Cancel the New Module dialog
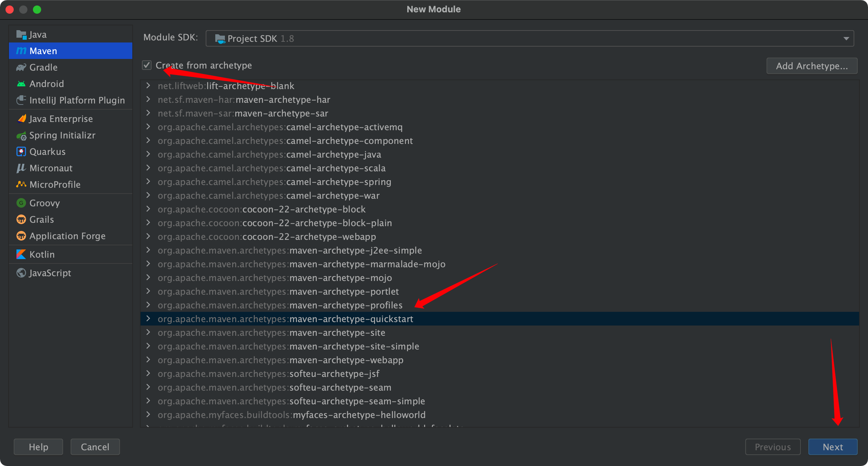868x466 pixels. [95, 447]
